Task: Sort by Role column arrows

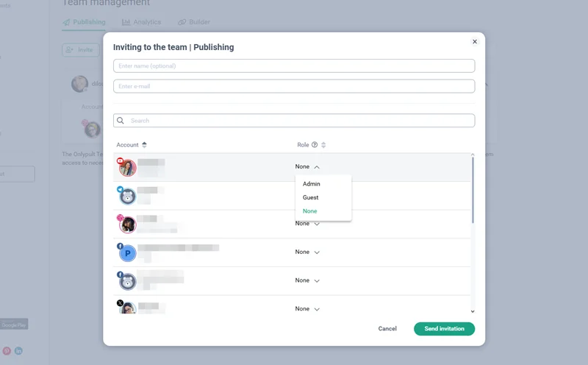Action: [x=323, y=145]
